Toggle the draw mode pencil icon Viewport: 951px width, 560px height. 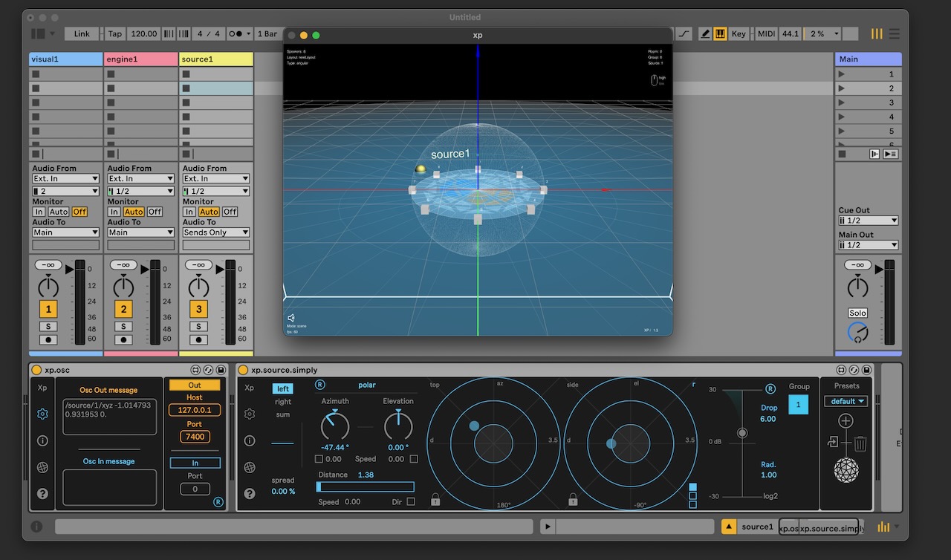pos(705,33)
